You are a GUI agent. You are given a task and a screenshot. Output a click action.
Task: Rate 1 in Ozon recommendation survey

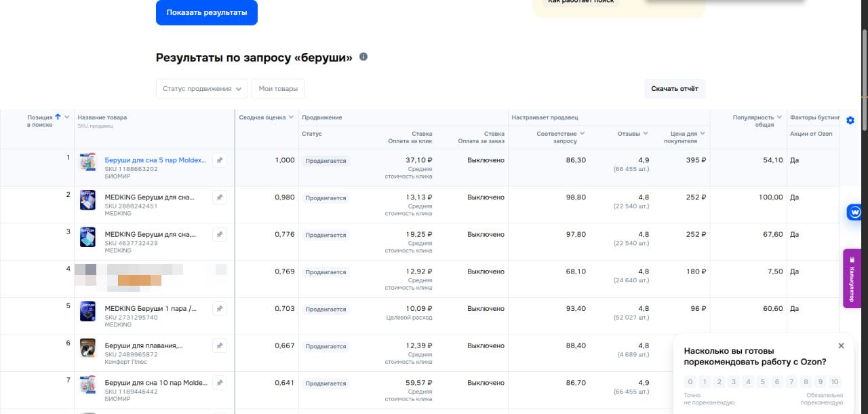705,382
